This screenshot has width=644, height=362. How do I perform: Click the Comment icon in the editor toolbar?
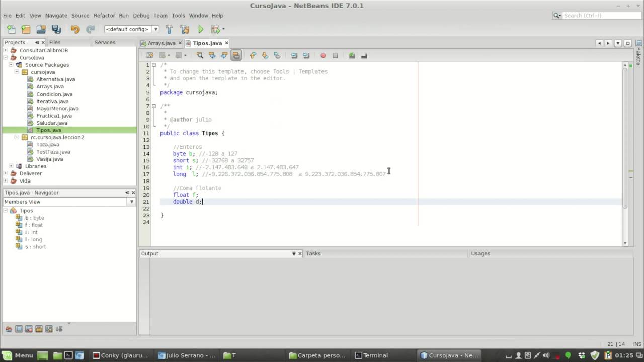(x=352, y=55)
